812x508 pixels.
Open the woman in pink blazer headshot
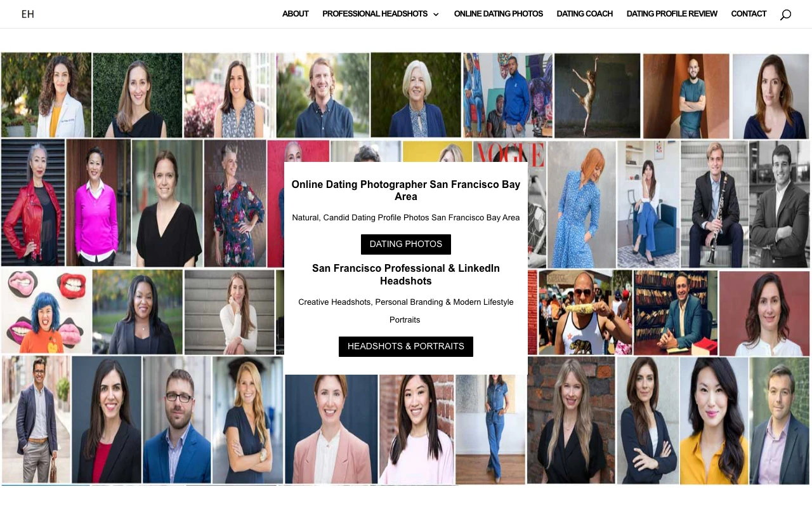tap(331, 429)
